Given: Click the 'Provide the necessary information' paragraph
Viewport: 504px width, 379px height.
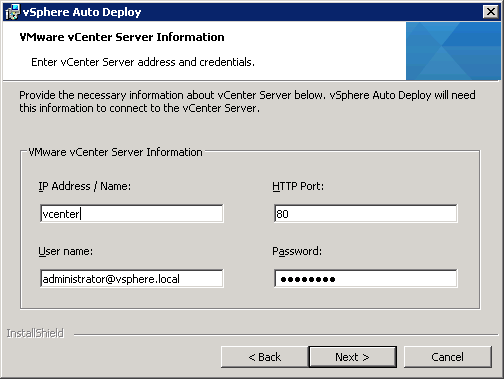Looking at the screenshot, I should (247, 101).
